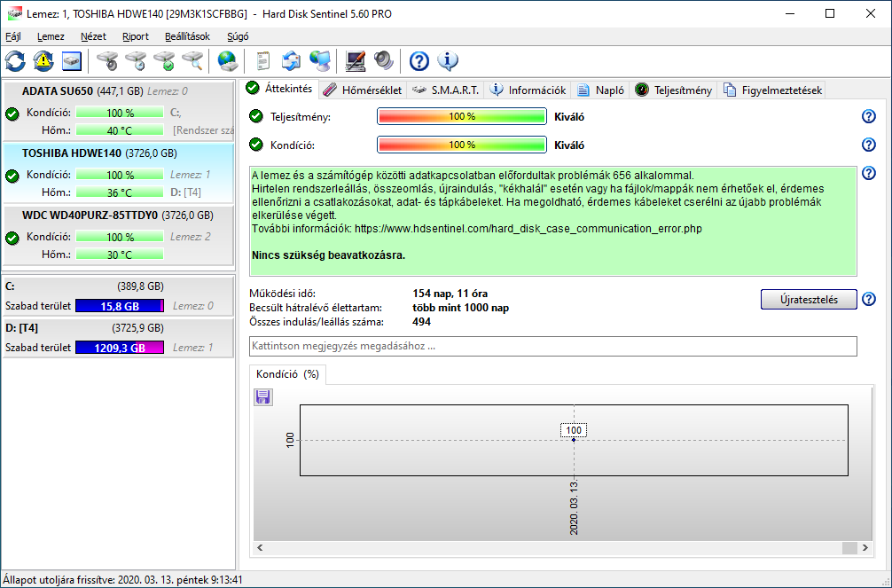Click the save floppy icon above the chart
Image resolution: width=892 pixels, height=588 pixels.
[262, 396]
